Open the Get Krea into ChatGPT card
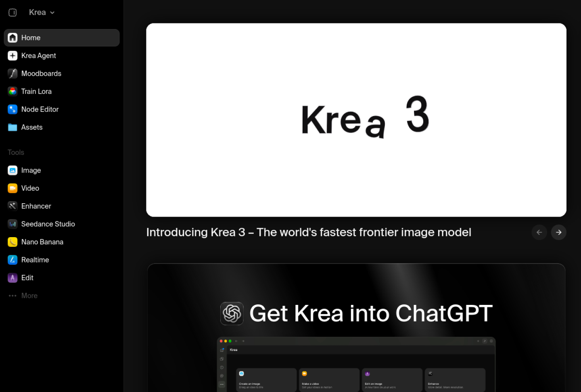The width and height of the screenshot is (581, 392). (x=356, y=328)
